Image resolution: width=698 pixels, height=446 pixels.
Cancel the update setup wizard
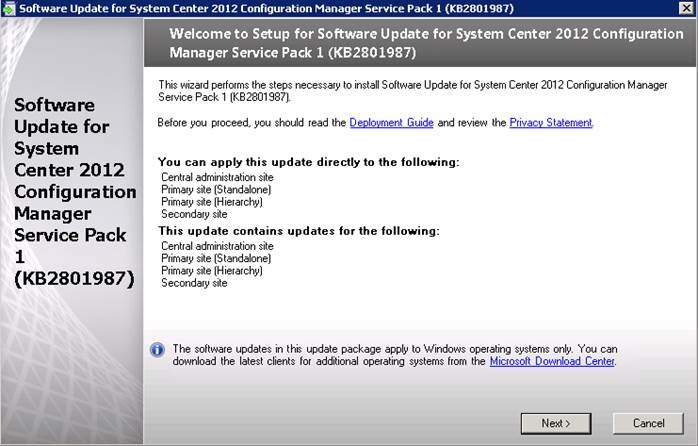tap(648, 423)
